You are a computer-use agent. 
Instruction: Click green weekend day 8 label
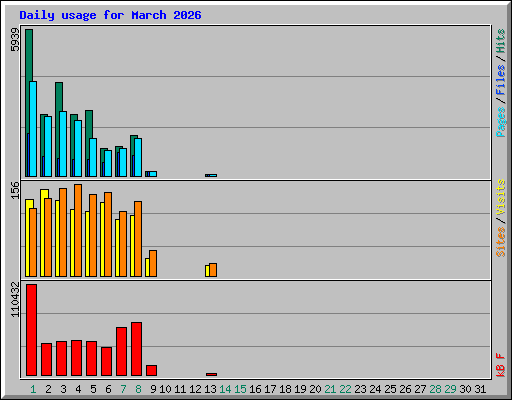[x=138, y=389]
